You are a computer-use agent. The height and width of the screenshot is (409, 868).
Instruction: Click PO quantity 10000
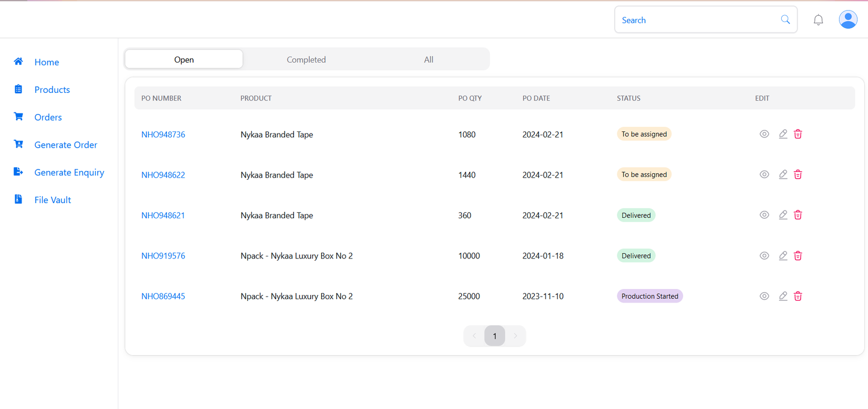(469, 256)
